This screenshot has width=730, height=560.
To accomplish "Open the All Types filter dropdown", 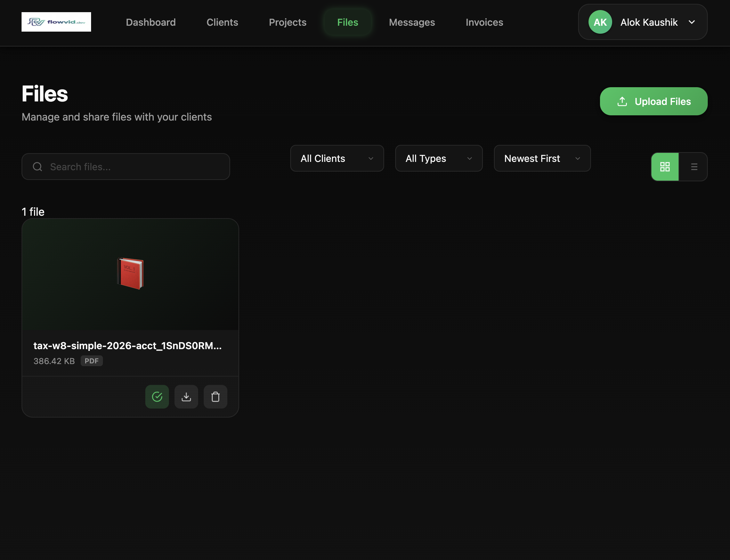I will coord(438,158).
